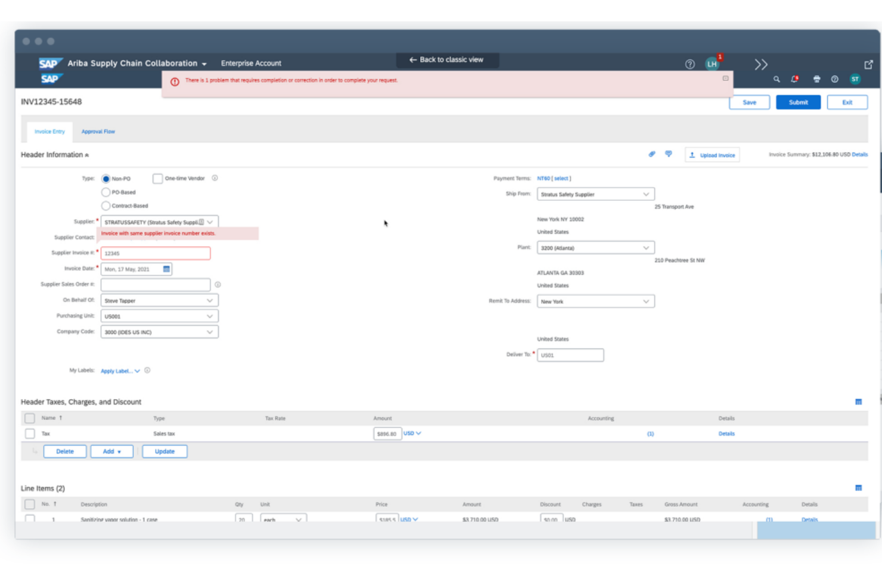Open tax amount USD currency dropdown
This screenshot has width=882, height=588.
tap(412, 433)
